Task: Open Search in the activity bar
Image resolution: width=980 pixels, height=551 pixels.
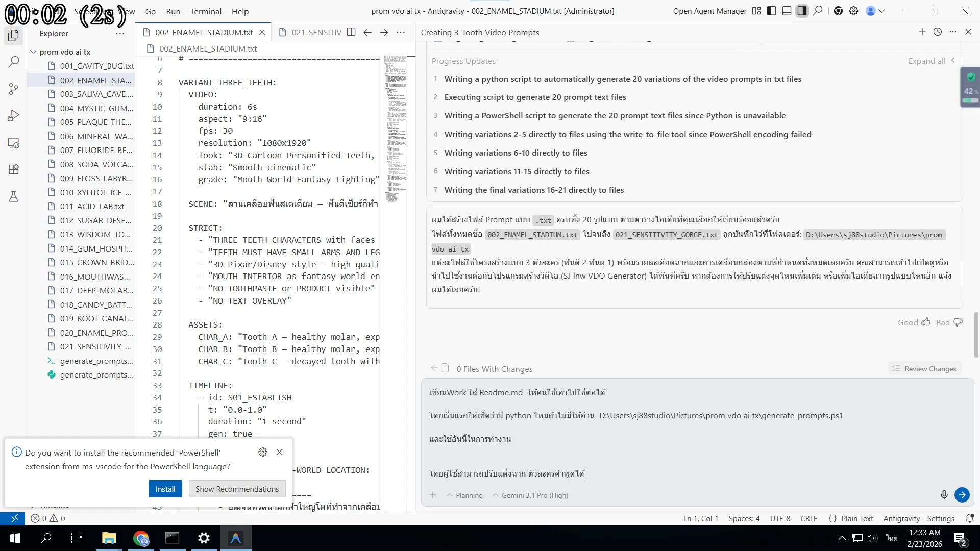Action: 14,61
